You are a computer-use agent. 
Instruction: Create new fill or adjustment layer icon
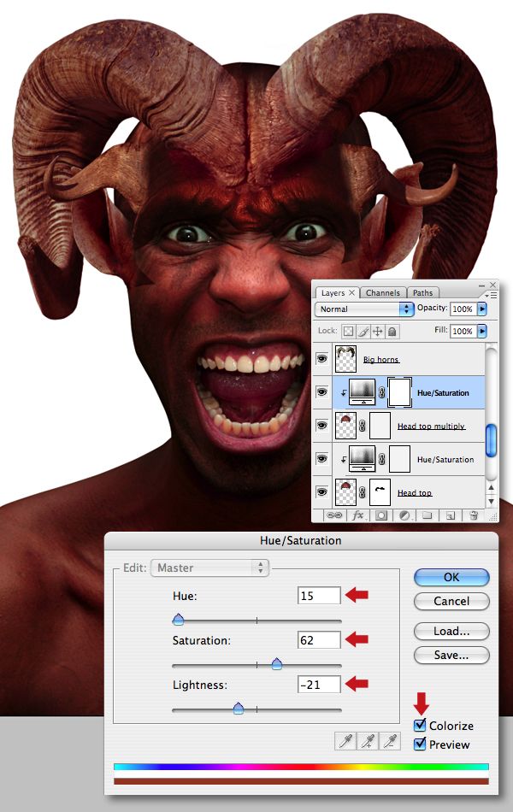point(404,515)
